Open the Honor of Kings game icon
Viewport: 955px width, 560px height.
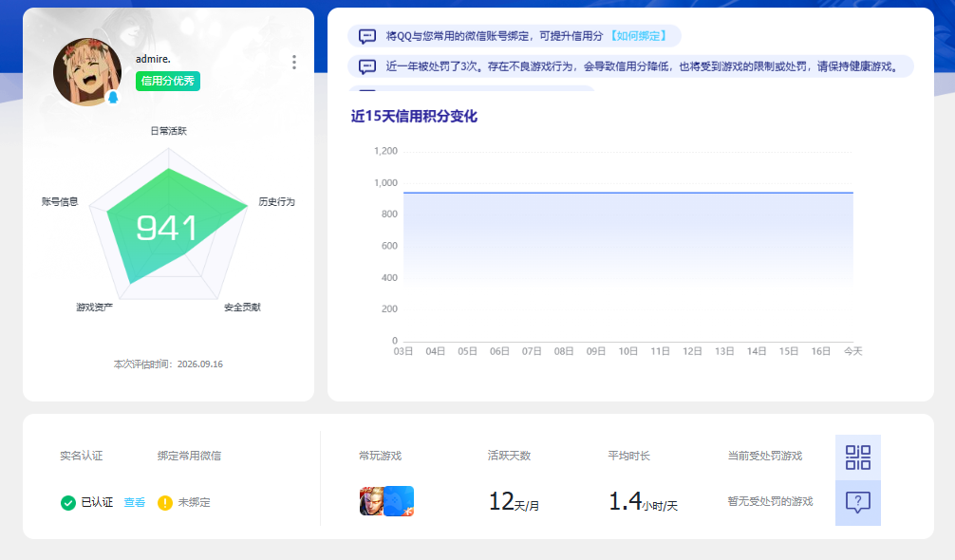[371, 501]
